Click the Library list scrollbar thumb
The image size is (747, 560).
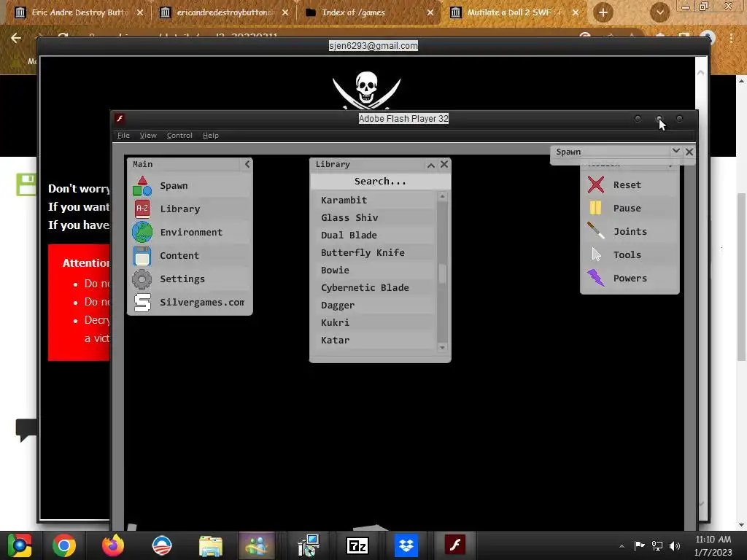coord(442,274)
